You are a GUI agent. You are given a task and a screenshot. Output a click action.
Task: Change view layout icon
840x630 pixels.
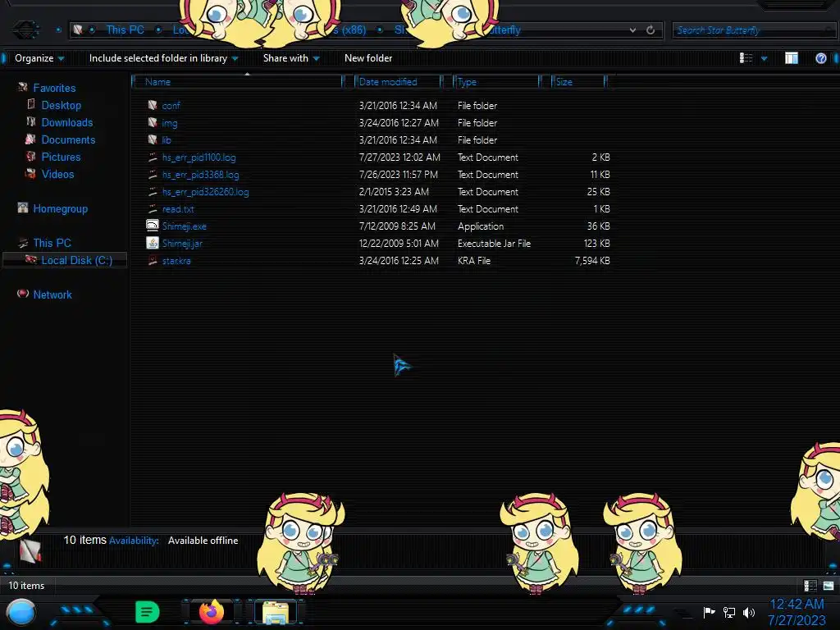click(x=746, y=58)
